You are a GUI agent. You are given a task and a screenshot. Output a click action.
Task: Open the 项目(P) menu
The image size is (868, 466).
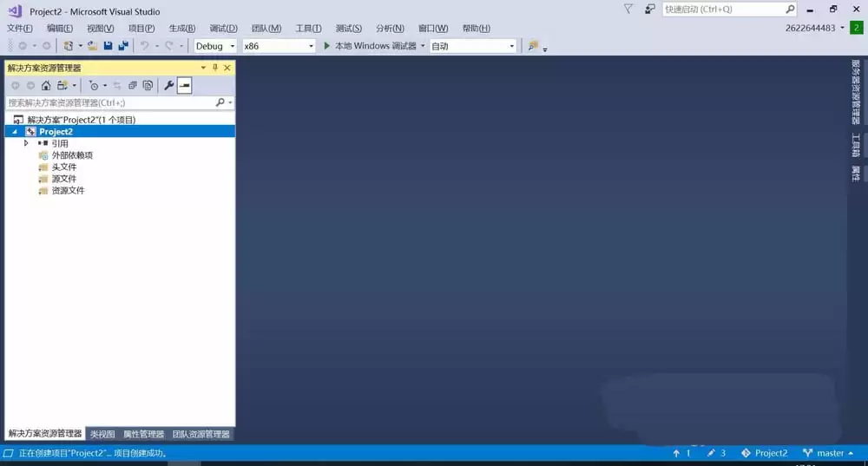[x=141, y=29]
